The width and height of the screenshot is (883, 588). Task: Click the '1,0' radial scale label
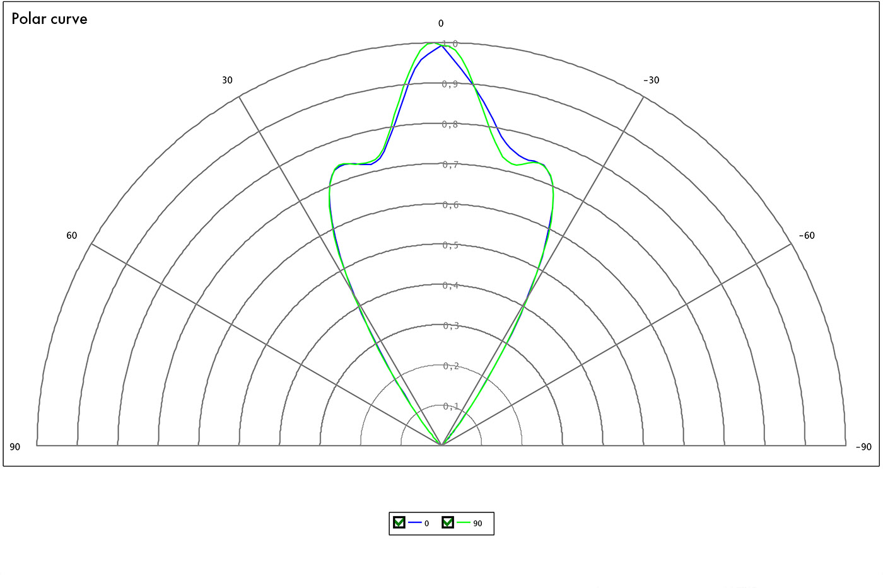click(450, 44)
